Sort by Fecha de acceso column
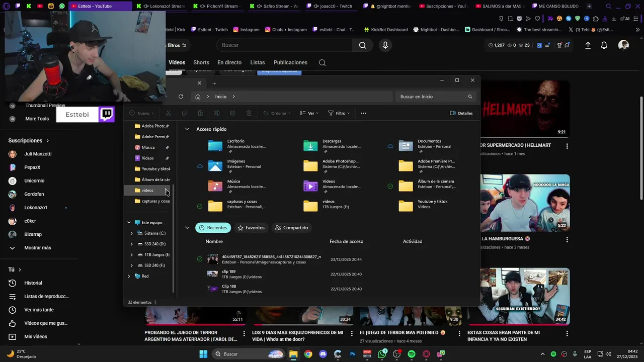The image size is (644, 362). point(346,241)
